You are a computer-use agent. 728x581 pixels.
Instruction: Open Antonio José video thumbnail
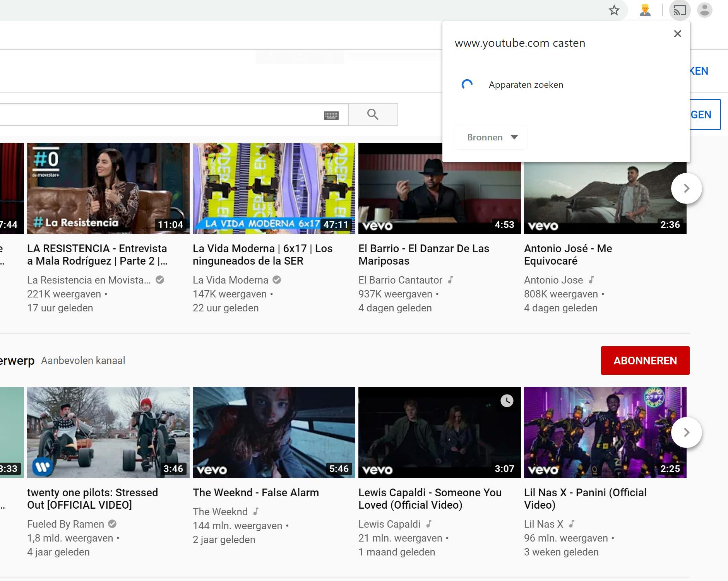click(x=605, y=198)
